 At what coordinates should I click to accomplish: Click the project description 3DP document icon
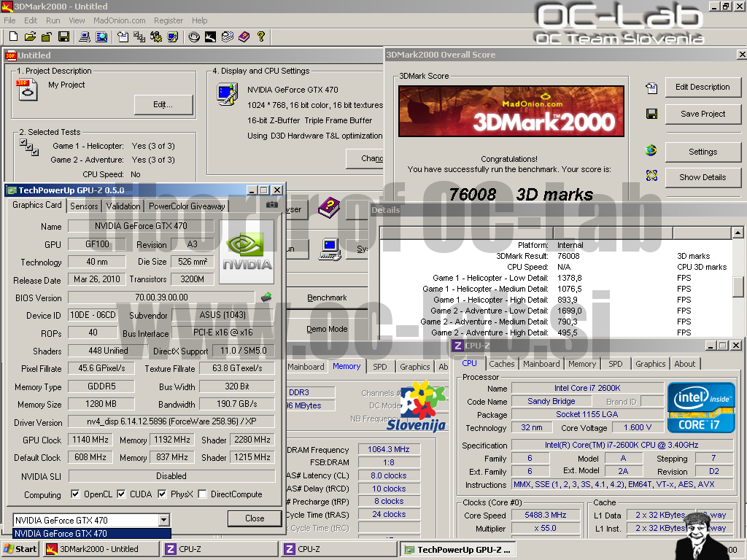click(x=27, y=90)
